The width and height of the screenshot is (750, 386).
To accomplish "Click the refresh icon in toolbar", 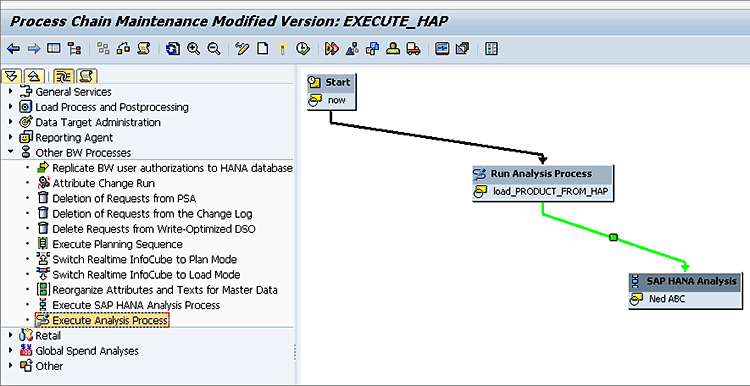I will (173, 48).
